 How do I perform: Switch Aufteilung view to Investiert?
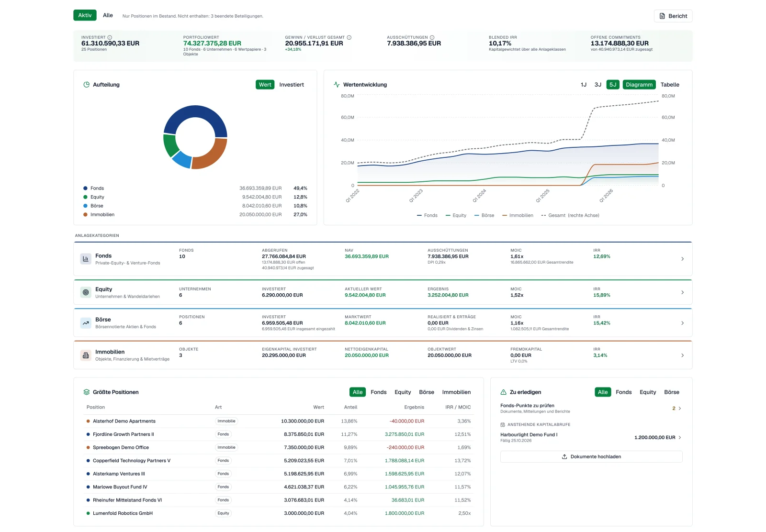pos(292,85)
